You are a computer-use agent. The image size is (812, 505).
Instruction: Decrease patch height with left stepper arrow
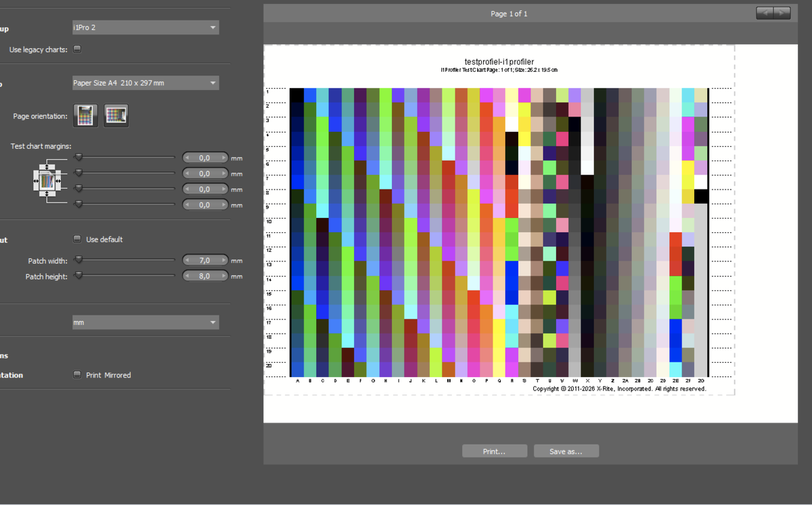point(187,276)
